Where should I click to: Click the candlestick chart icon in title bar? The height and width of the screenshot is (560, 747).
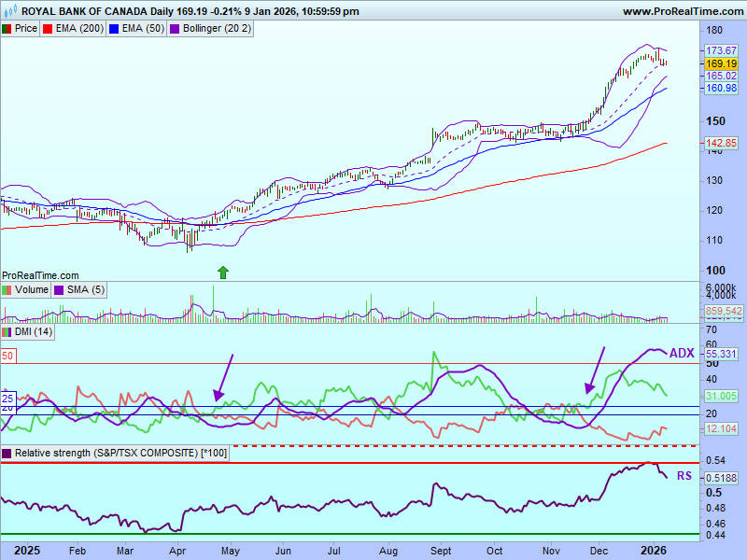pyautogui.click(x=10, y=11)
